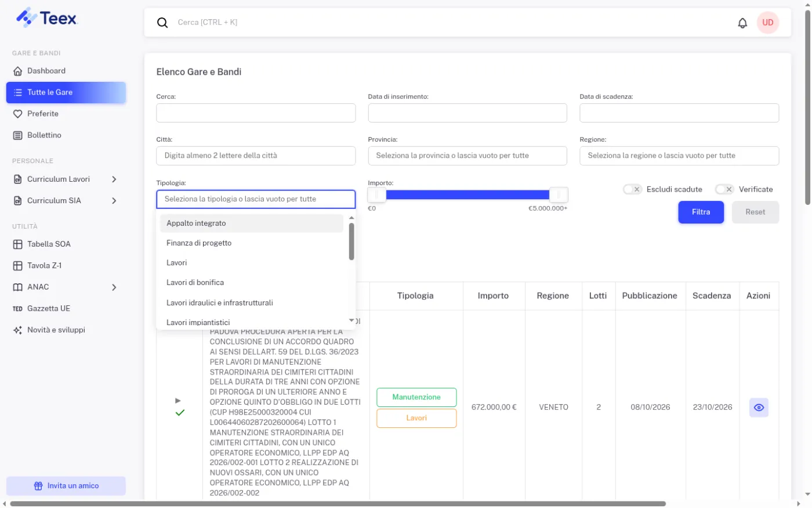This screenshot has width=812, height=508.
Task: Click the Preferite heart icon
Action: pos(18,114)
